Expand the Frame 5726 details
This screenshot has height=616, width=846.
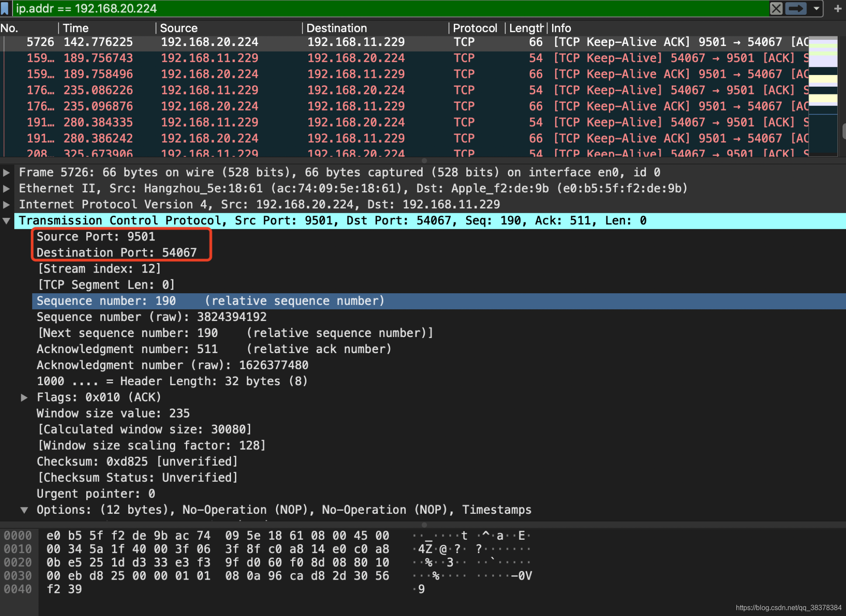[x=7, y=172]
